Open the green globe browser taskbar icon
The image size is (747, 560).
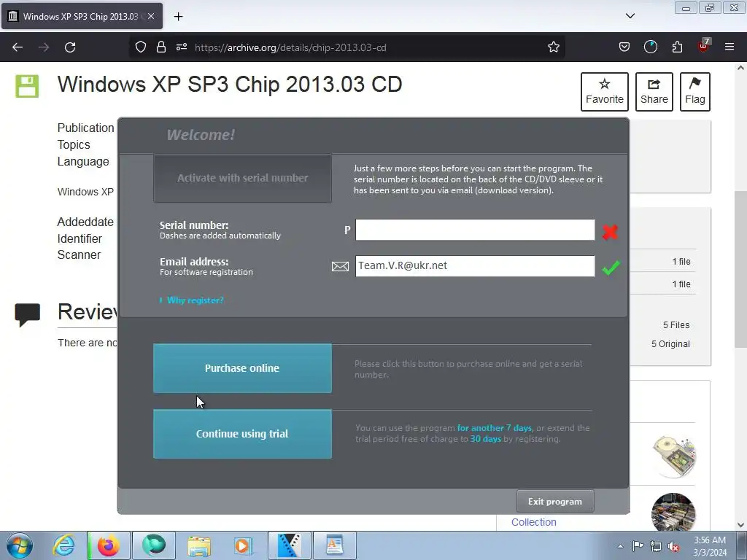click(x=153, y=545)
